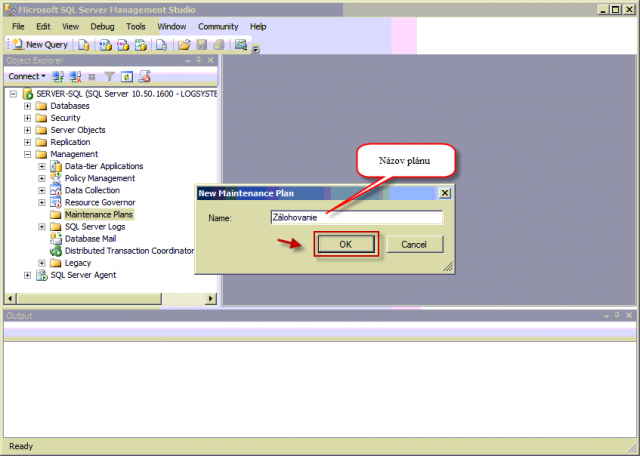
Task: Close the New Maintenance Plan dialog
Action: tap(445, 193)
